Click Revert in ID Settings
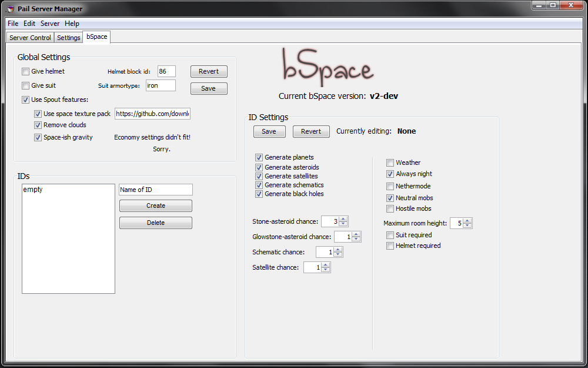The height and width of the screenshot is (368, 588). tap(311, 131)
